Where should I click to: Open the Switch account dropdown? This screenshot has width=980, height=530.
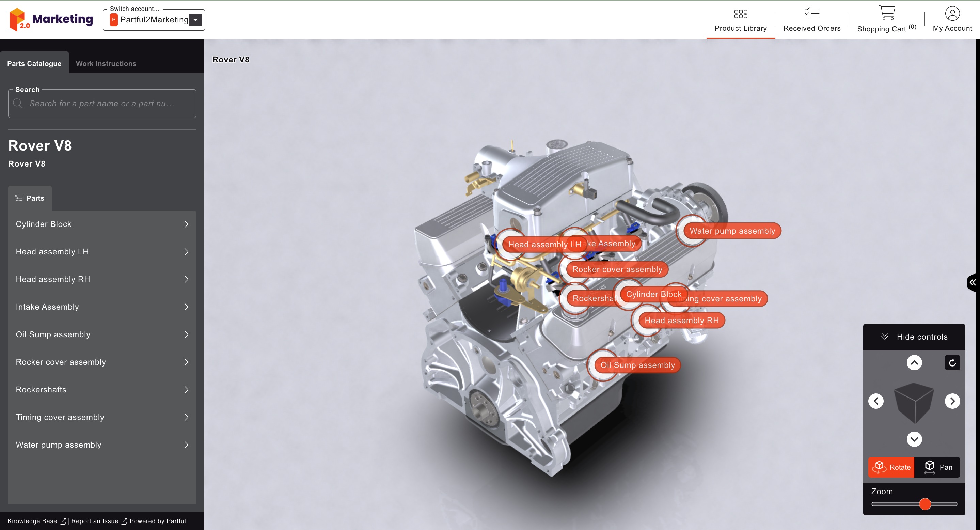(195, 19)
